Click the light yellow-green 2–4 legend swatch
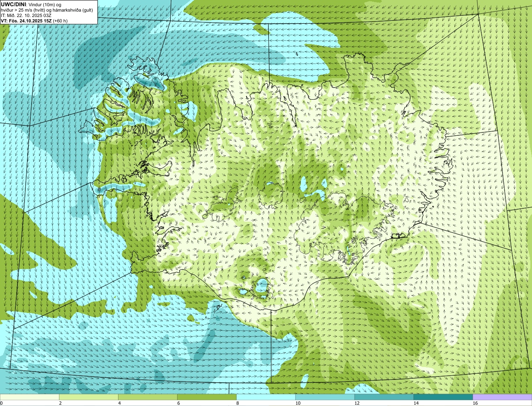The width and height of the screenshot is (532, 406). click(89, 397)
